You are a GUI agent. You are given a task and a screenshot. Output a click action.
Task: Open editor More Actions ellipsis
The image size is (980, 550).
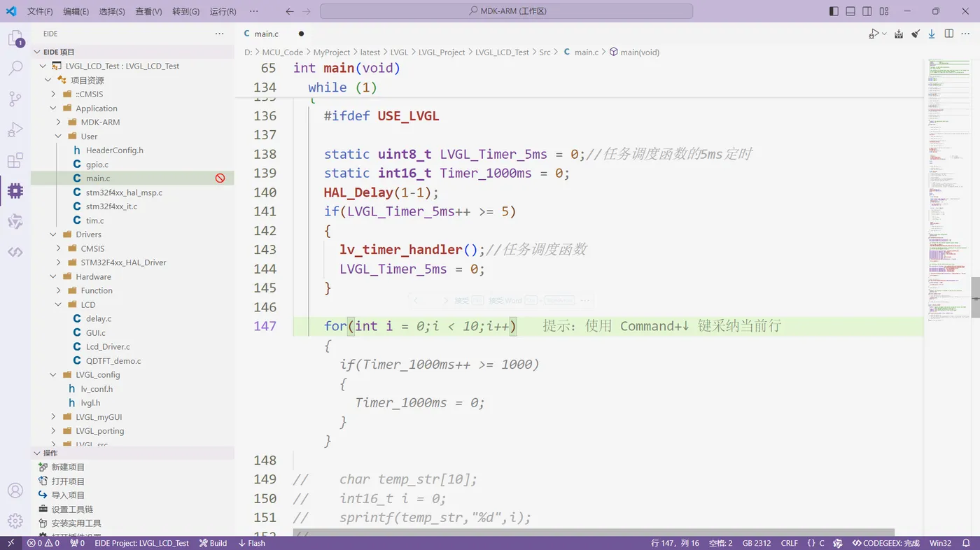tap(967, 34)
